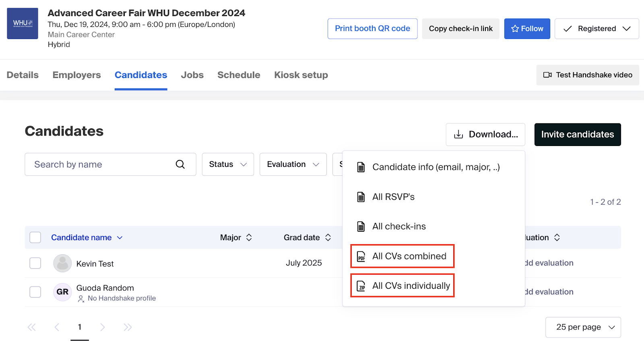644x358 pixels.
Task: Switch to the Details tab
Action: [x=23, y=75]
